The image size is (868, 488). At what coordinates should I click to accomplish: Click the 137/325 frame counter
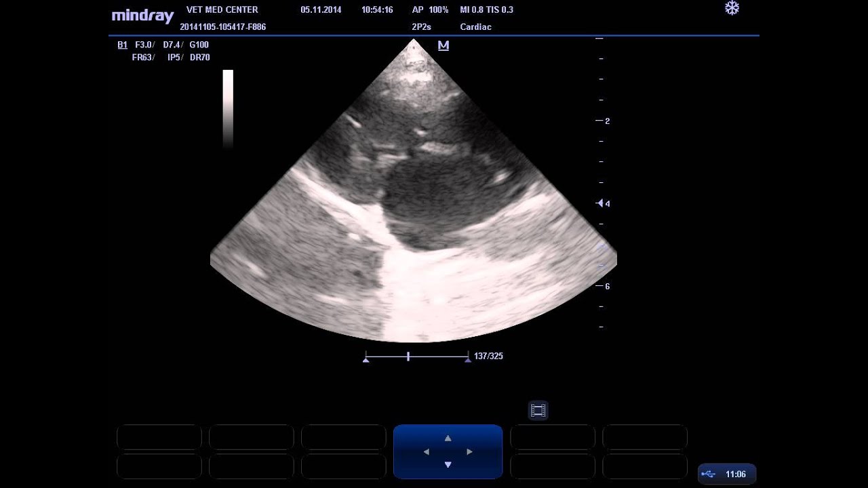point(488,356)
